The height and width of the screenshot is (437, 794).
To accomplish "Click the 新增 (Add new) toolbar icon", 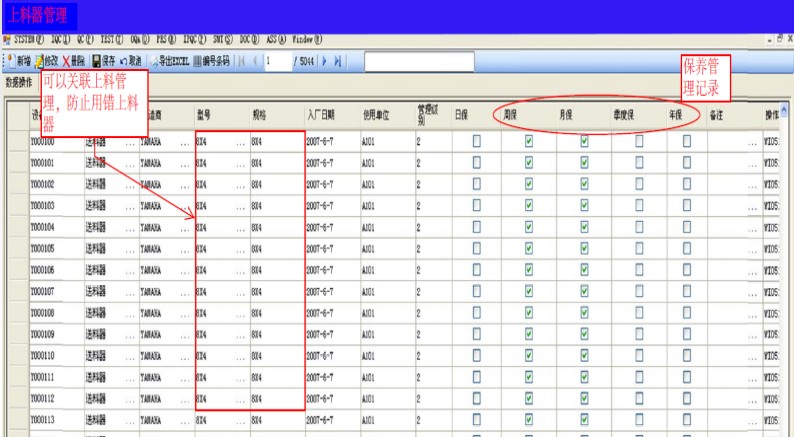I will coord(10,61).
